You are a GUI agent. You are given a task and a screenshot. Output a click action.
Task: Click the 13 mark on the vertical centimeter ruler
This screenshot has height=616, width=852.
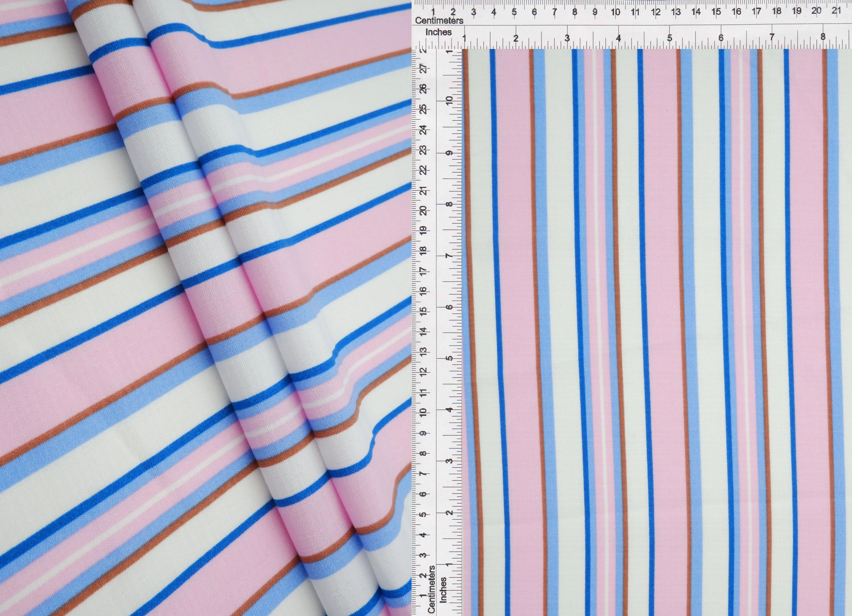pos(423,352)
